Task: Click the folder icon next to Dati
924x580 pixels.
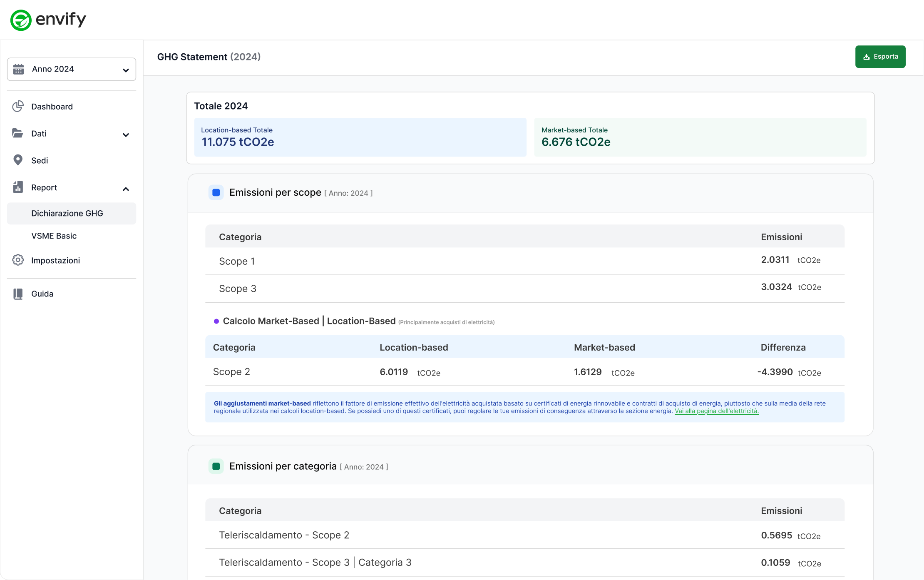Action: point(18,133)
